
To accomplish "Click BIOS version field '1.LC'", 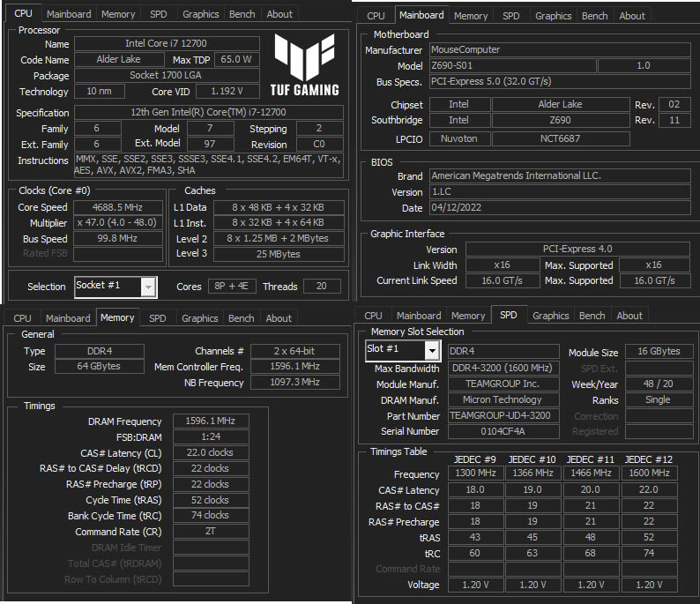I will click(x=560, y=191).
